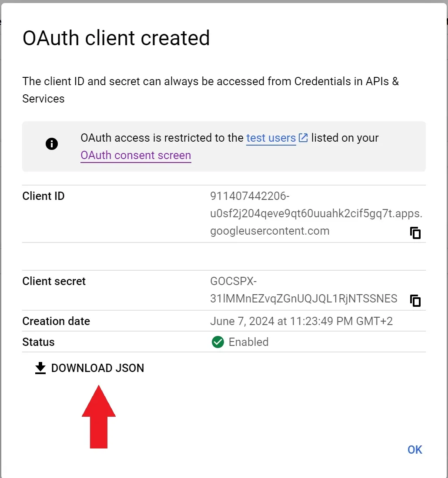Click the green Enabled checkmark icon
448x478 pixels.
(217, 342)
